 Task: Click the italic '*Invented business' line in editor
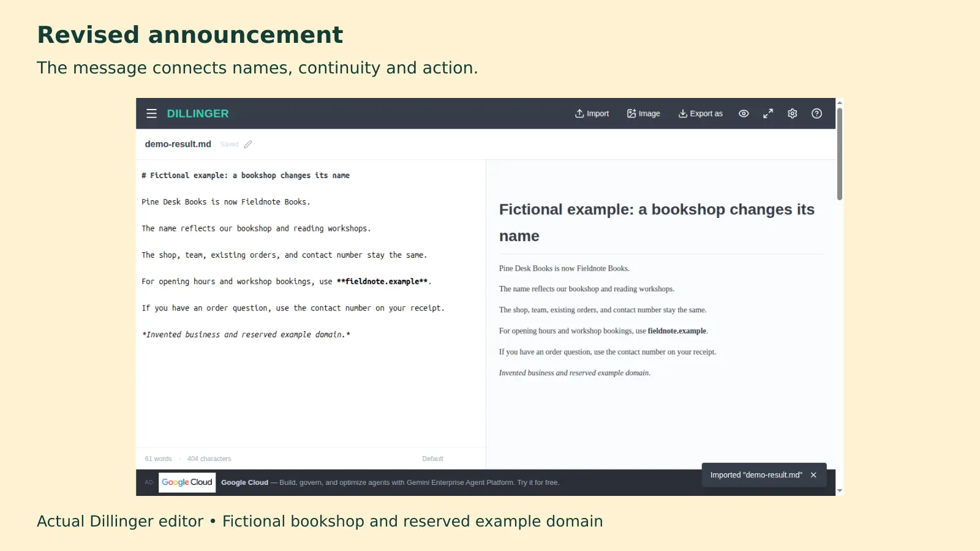click(x=246, y=334)
